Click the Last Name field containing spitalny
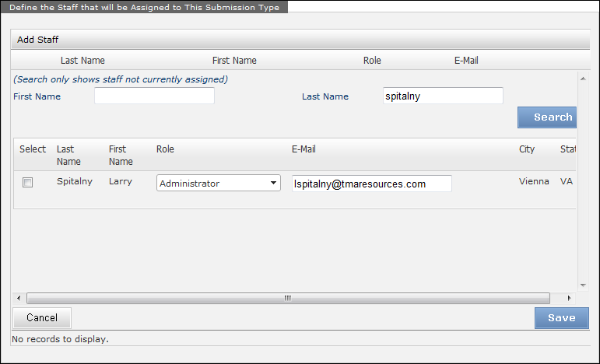This screenshot has height=364, width=600. (x=443, y=96)
